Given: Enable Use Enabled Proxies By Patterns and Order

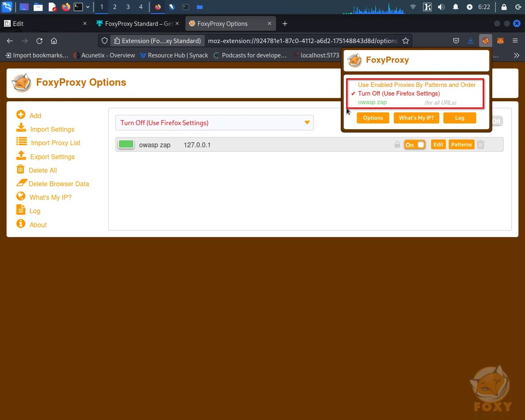Looking at the screenshot, I should coord(417,85).
